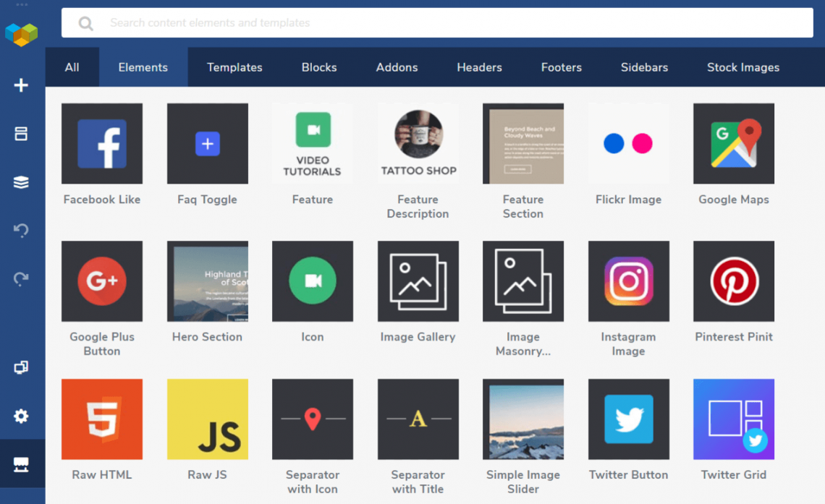Open the Stock Images tab
Viewport: 825px width, 504px height.
click(x=742, y=67)
